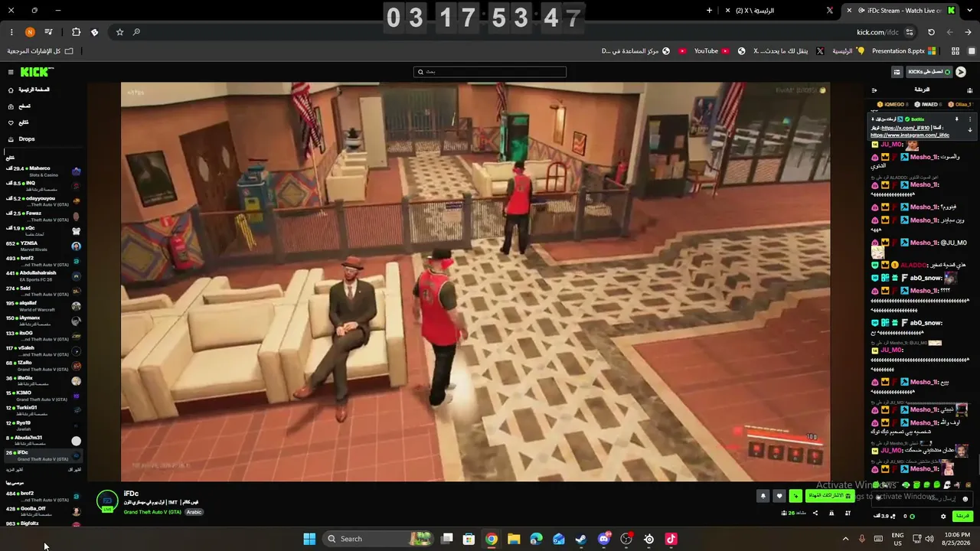This screenshot has height=551, width=980.
Task: Open Chrome apps grid in bookmarks bar
Action: pos(955,51)
